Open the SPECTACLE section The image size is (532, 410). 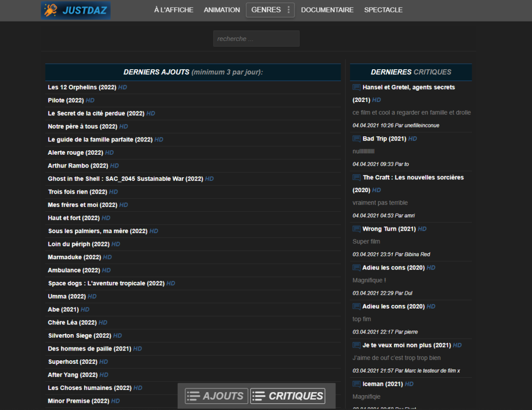[383, 10]
